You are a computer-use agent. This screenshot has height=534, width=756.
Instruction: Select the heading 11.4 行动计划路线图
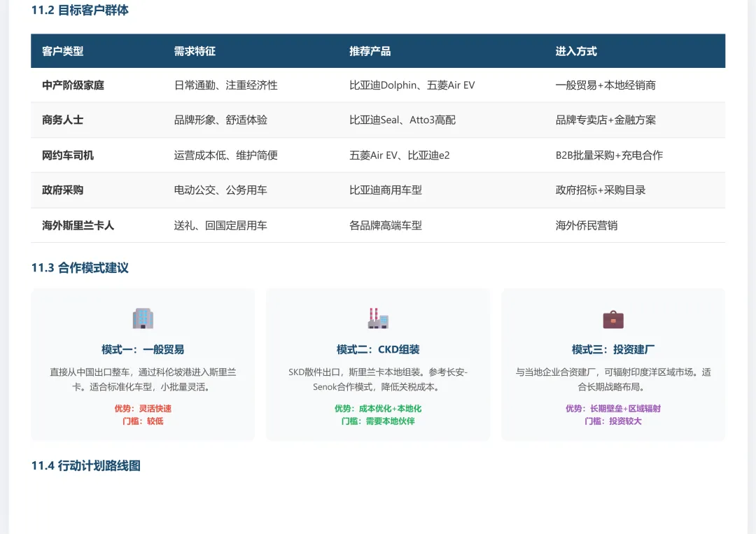click(x=86, y=465)
